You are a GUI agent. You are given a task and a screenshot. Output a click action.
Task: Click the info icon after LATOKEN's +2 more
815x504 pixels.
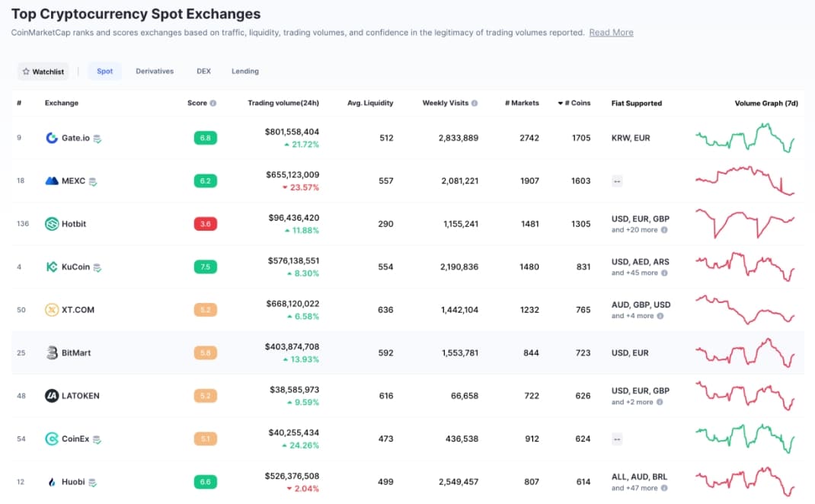[660, 402]
